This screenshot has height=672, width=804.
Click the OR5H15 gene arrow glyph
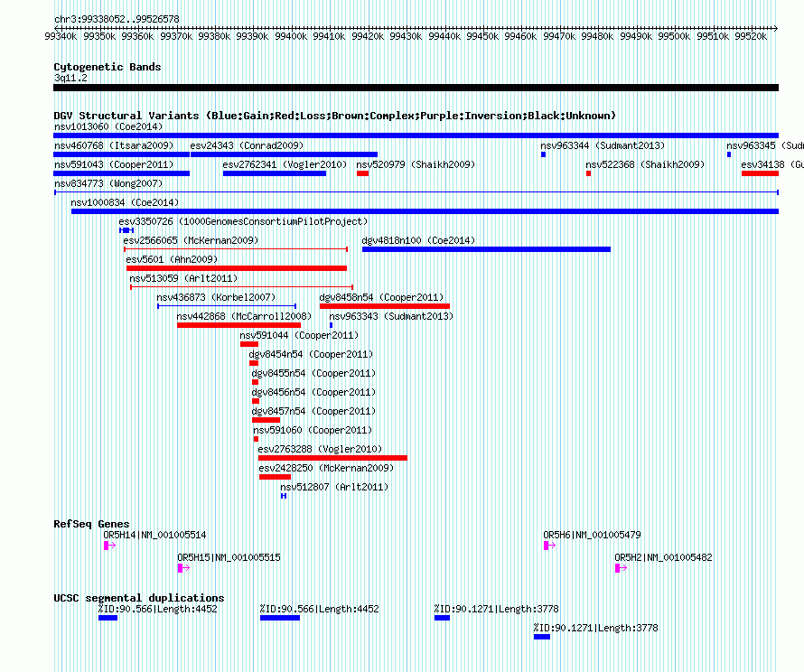[183, 568]
